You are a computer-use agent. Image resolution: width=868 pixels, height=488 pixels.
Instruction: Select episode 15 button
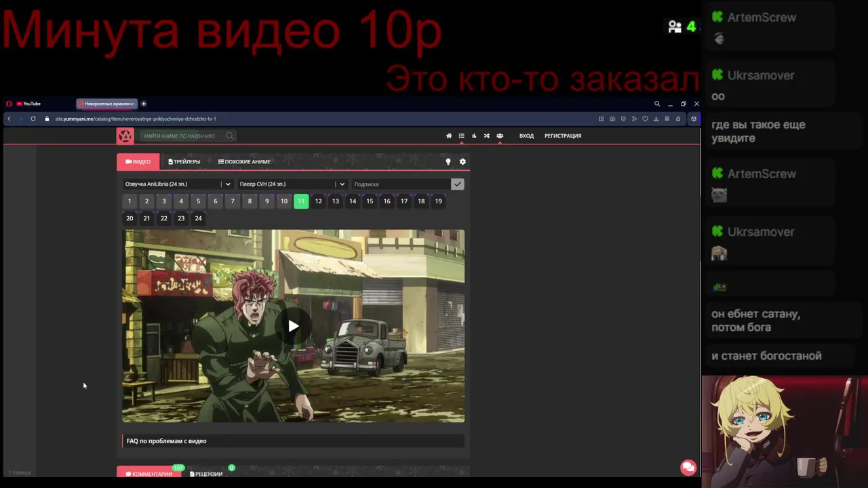pos(370,201)
